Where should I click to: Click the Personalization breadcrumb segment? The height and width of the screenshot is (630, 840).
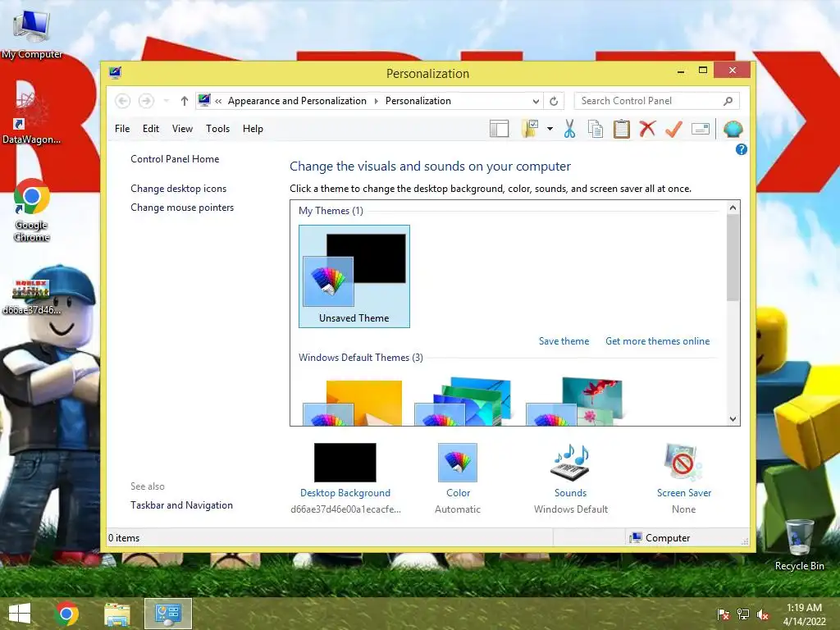418,101
